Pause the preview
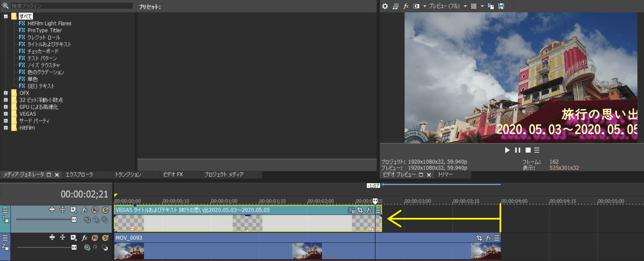 pyautogui.click(x=518, y=150)
